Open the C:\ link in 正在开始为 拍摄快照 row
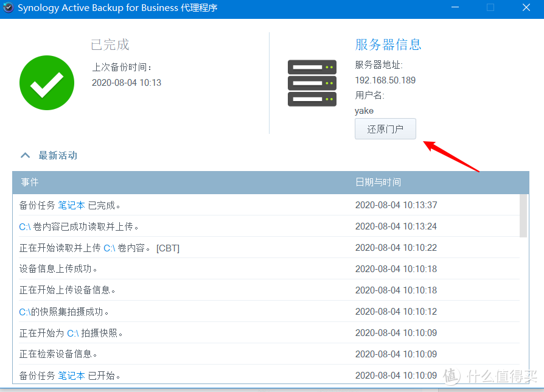 pyautogui.click(x=73, y=334)
